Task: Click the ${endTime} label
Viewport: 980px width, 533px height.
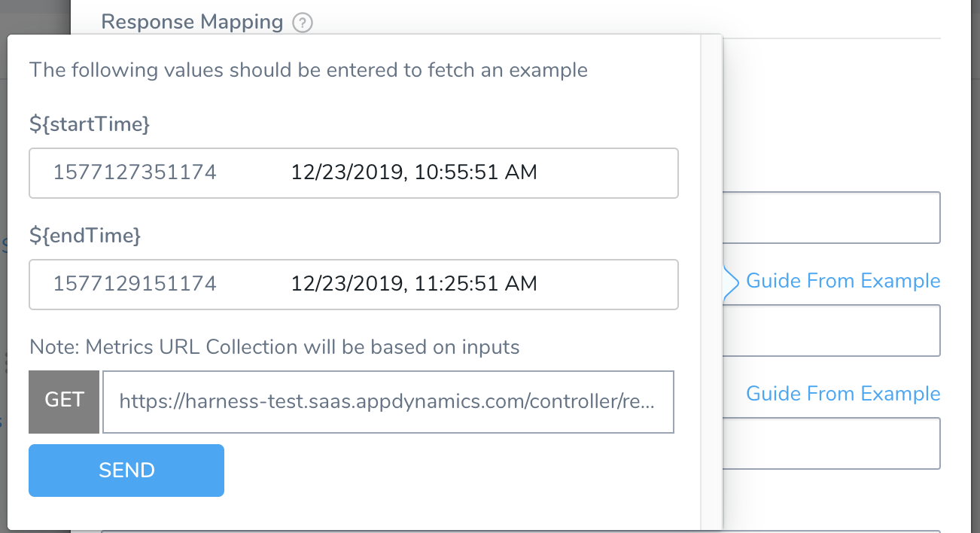Action: (85, 236)
